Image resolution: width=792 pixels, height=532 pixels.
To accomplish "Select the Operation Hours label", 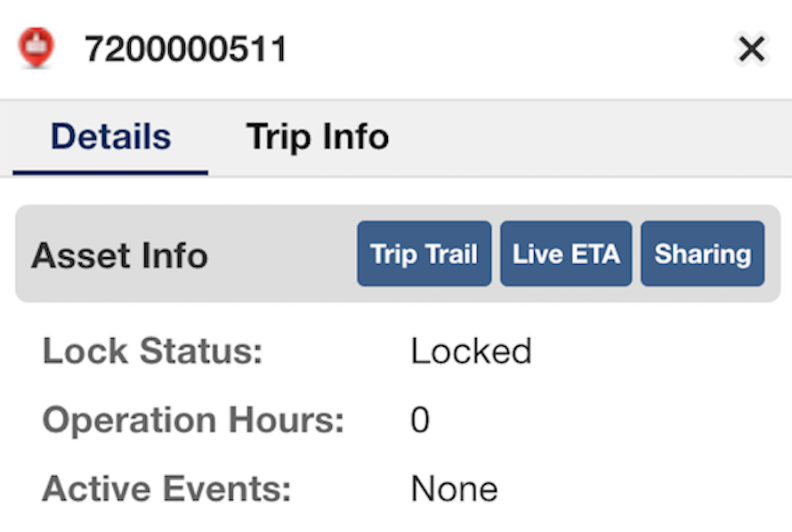I will tap(193, 419).
